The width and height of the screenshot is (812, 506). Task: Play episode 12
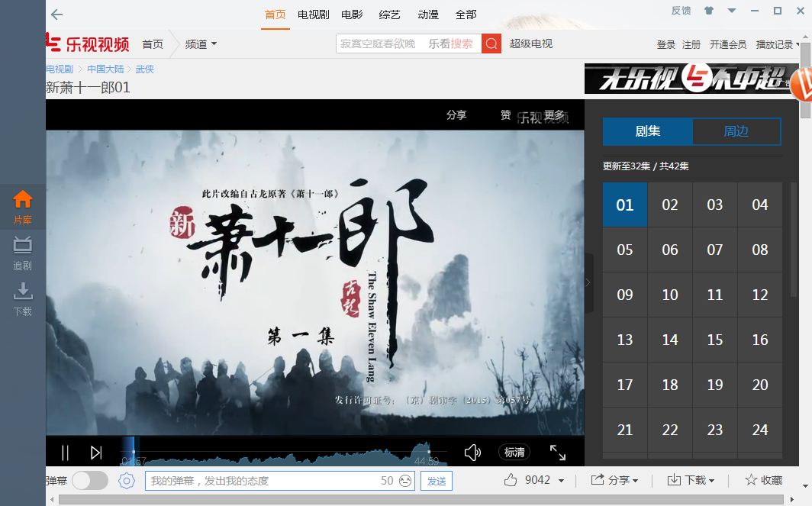tap(759, 295)
